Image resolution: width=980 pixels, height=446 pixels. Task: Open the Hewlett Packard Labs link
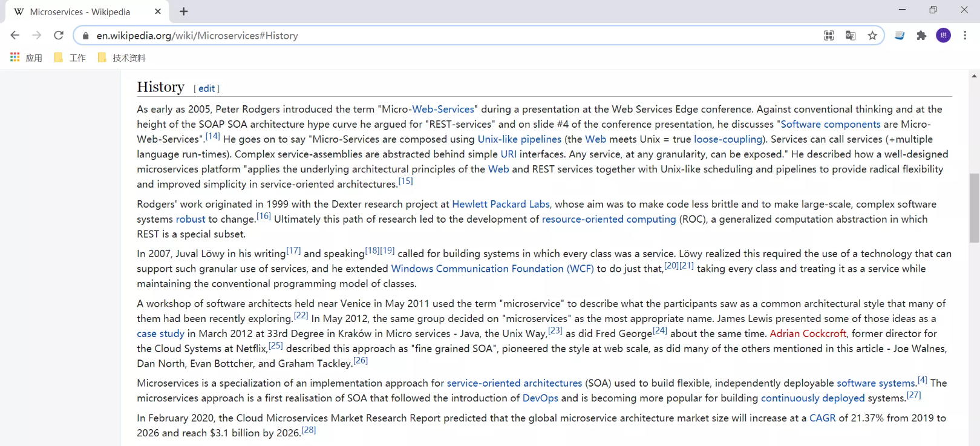point(501,205)
